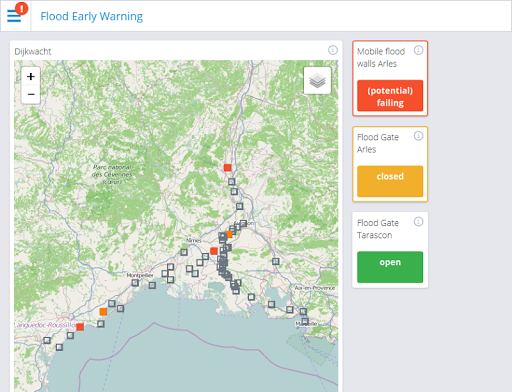
Task: Show info for Flood Gate Arles
Action: (x=418, y=136)
